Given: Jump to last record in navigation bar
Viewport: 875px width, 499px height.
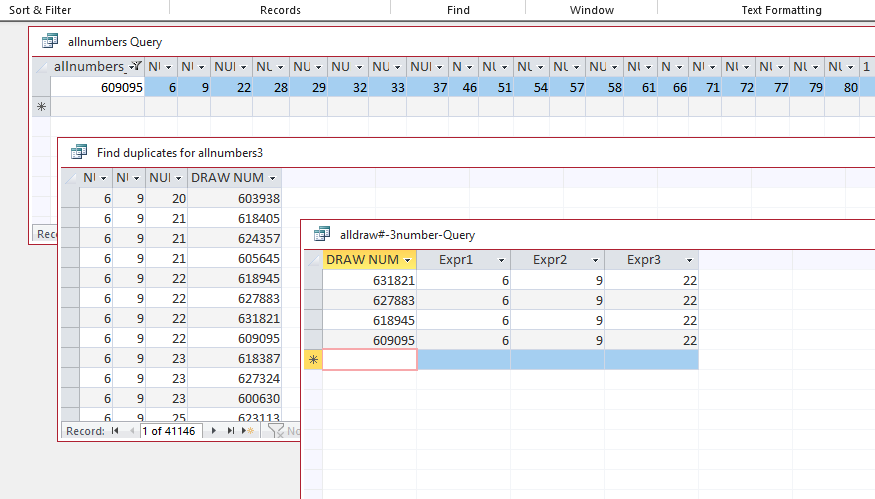Looking at the screenshot, I should tap(231, 431).
